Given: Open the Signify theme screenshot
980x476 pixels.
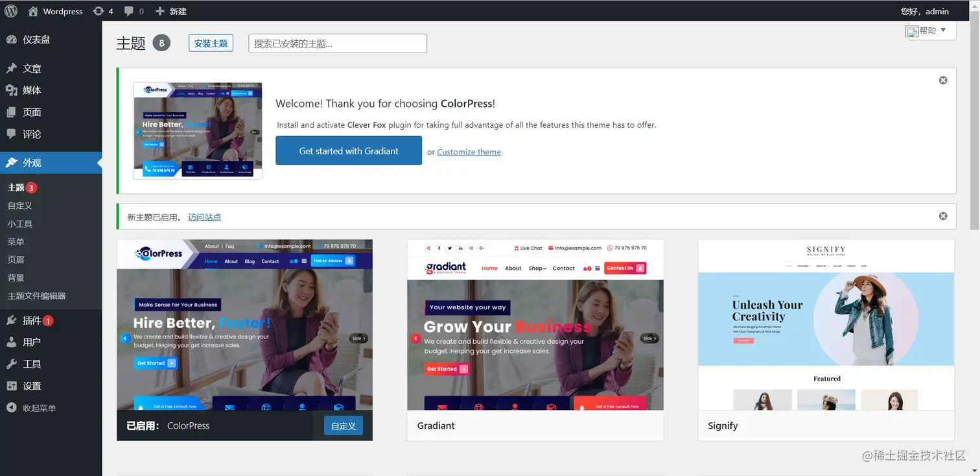Looking at the screenshot, I should point(826,325).
